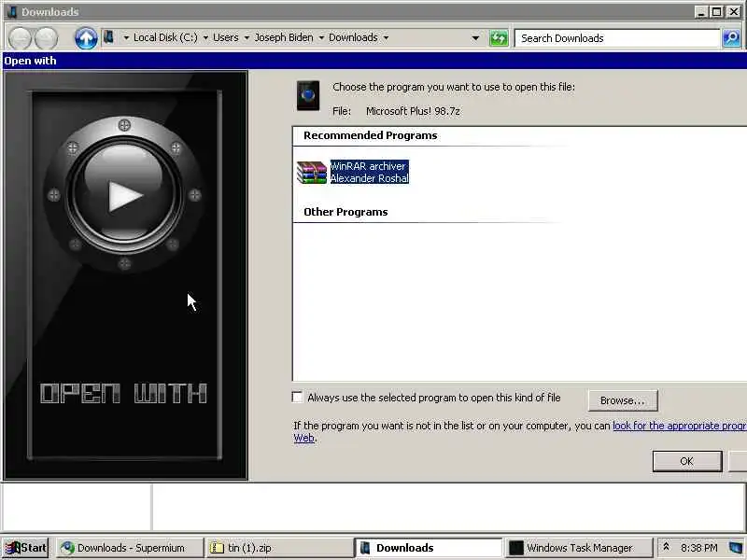
Task: Click Downloads window title bar icon
Action: (12, 12)
